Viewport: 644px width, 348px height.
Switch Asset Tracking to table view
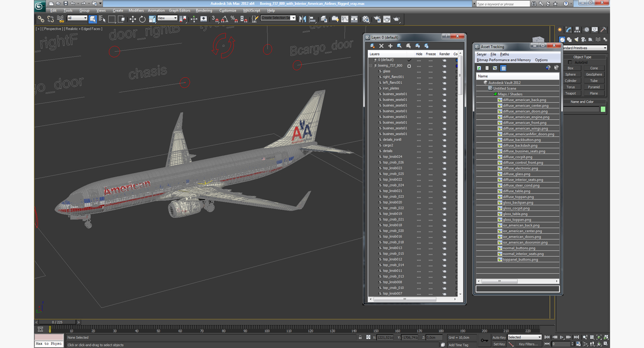click(x=503, y=68)
